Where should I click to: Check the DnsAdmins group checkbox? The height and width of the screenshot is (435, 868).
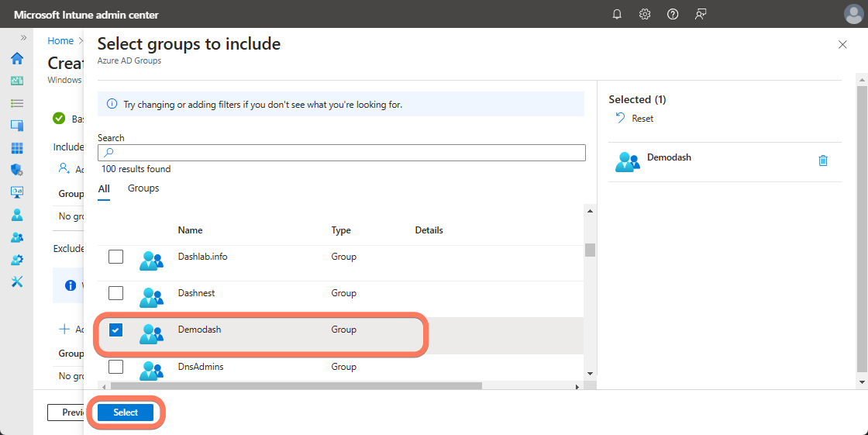point(115,367)
